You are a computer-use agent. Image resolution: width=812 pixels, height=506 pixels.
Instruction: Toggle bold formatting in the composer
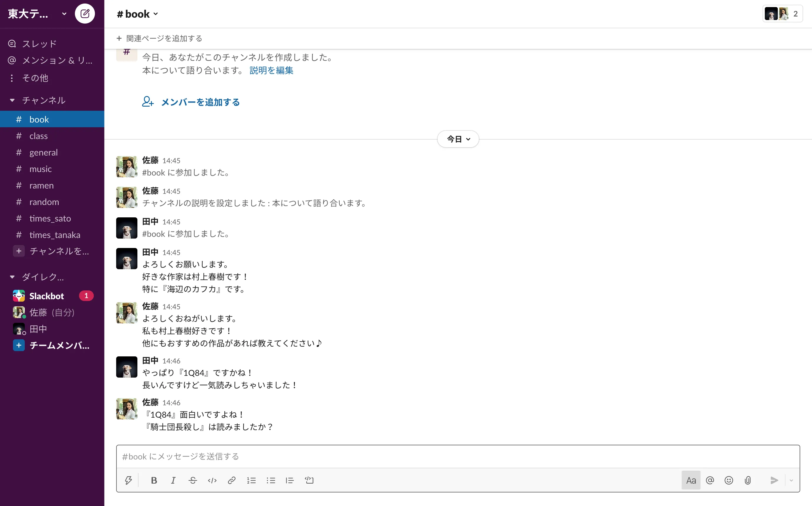(x=154, y=480)
